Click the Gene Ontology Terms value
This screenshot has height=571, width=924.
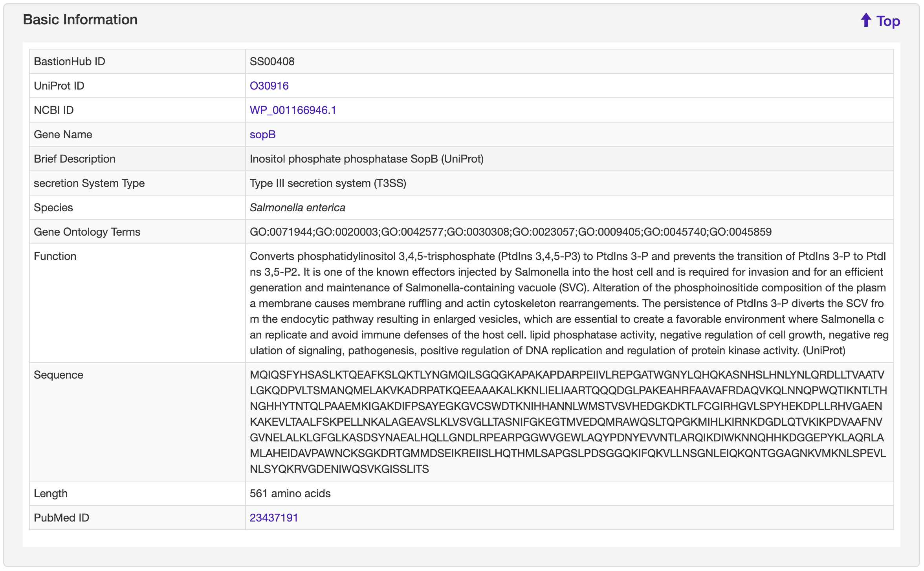point(510,232)
